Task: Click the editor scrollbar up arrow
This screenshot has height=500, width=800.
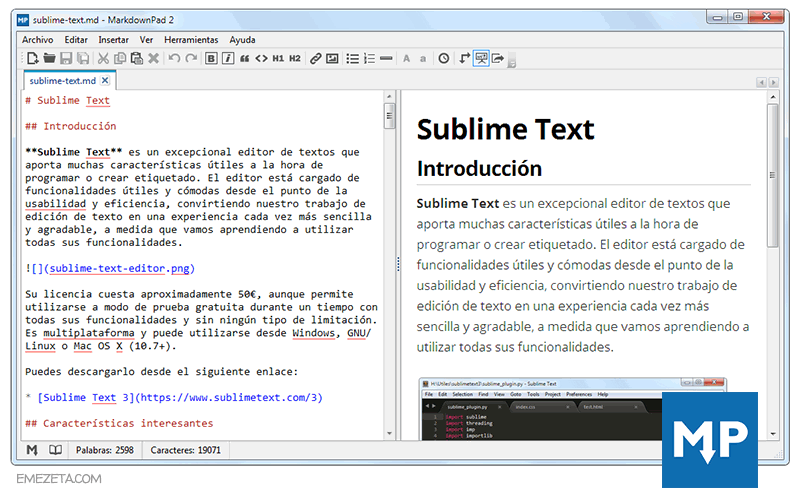Action: 389,96
